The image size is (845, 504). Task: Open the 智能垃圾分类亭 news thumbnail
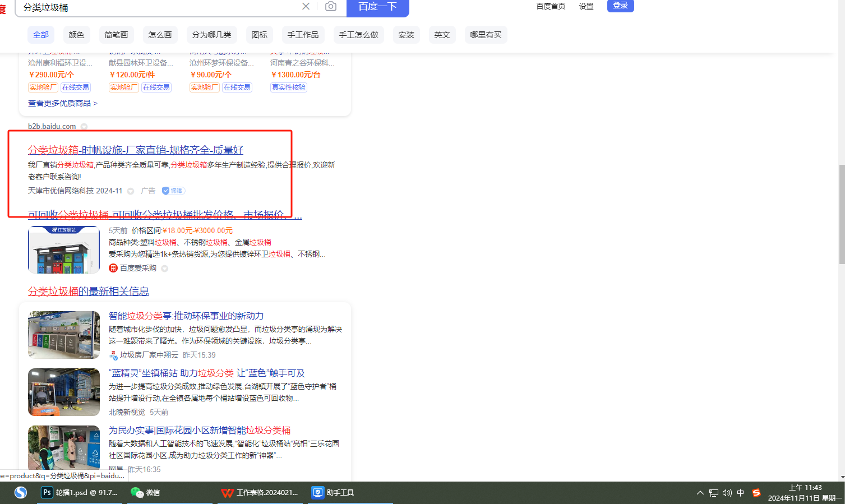(64, 335)
